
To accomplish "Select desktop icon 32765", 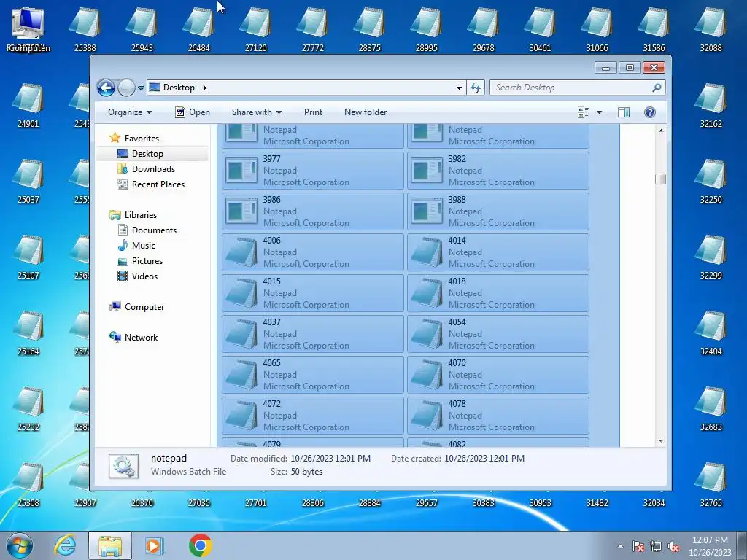I will click(x=711, y=485).
